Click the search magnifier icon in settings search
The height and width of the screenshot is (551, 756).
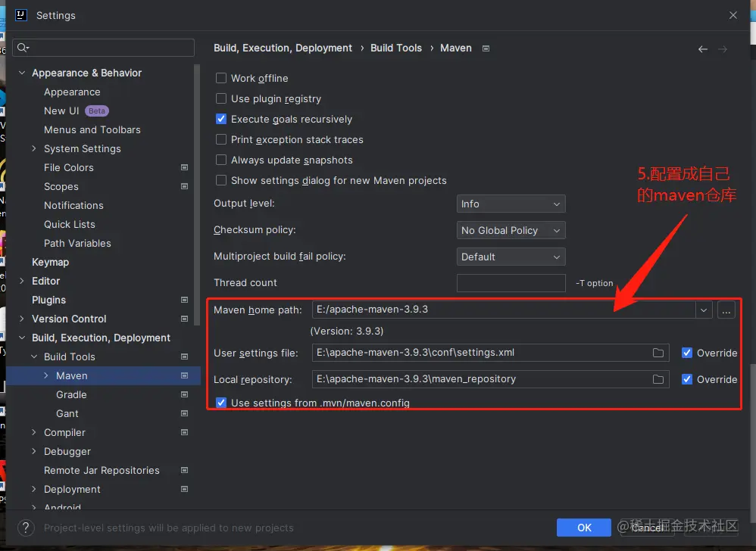(22, 47)
